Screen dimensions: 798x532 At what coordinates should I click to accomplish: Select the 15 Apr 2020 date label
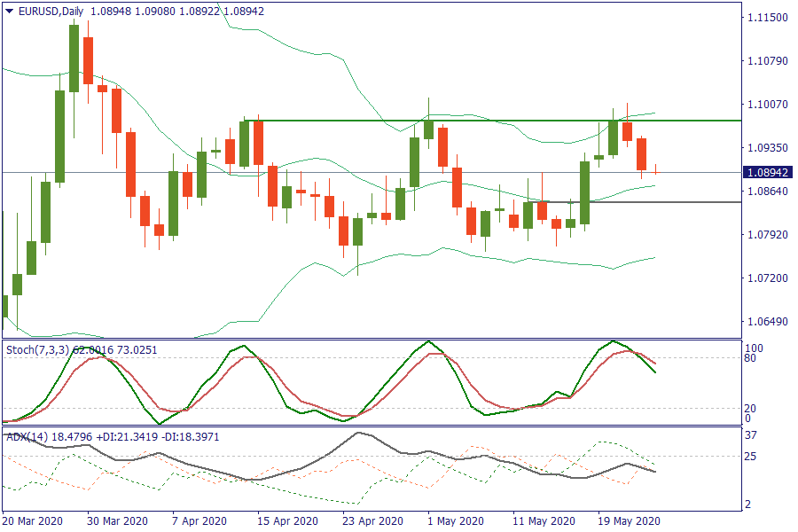pyautogui.click(x=287, y=521)
